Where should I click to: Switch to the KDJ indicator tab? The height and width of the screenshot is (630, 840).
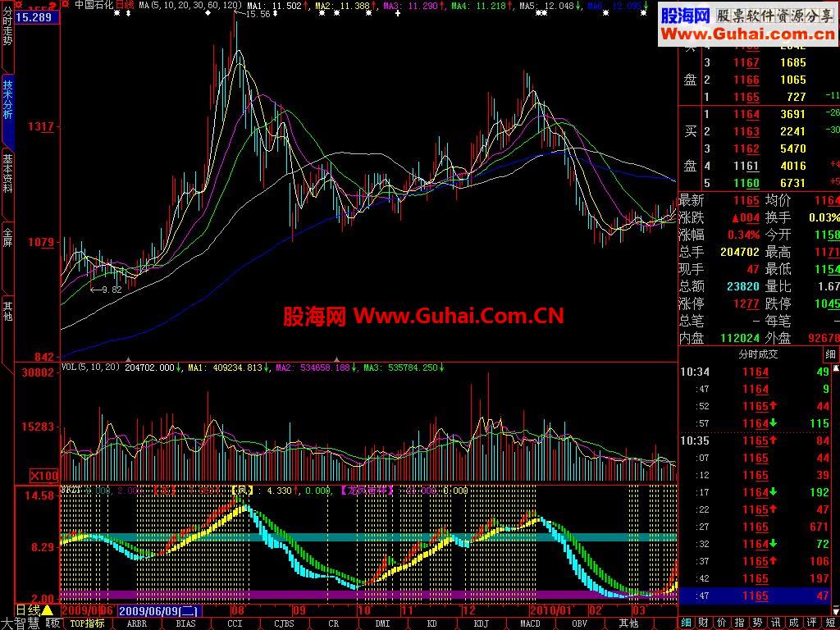(481, 623)
